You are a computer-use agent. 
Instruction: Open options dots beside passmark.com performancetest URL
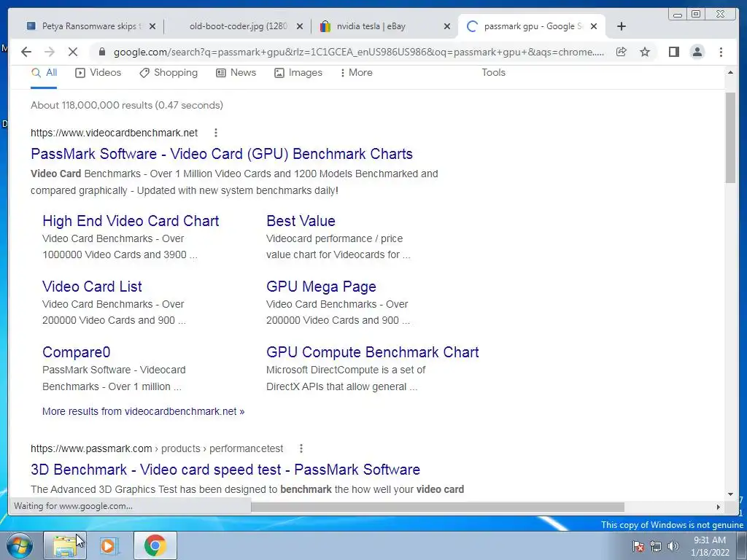coord(301,448)
